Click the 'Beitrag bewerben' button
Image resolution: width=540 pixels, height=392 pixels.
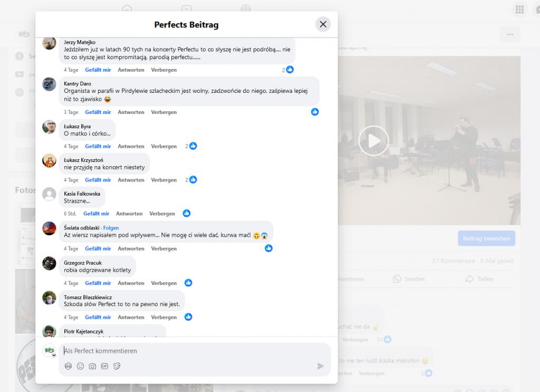click(x=486, y=238)
